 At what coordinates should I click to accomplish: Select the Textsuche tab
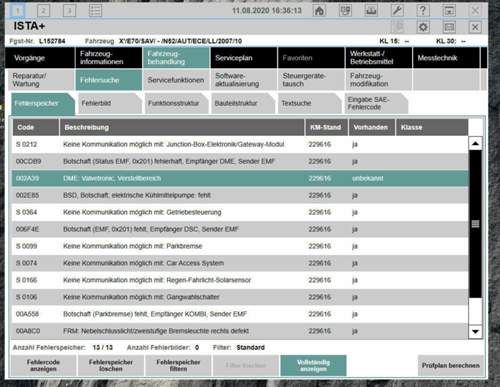pos(310,103)
